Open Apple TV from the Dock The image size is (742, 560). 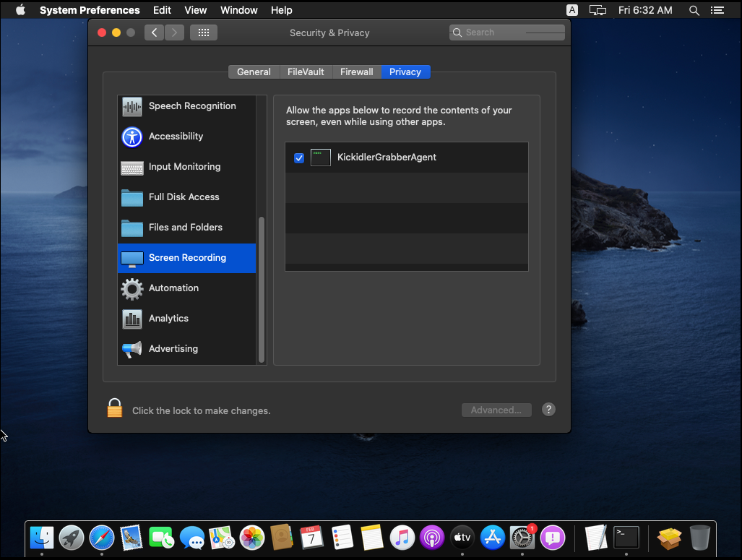coord(462,538)
